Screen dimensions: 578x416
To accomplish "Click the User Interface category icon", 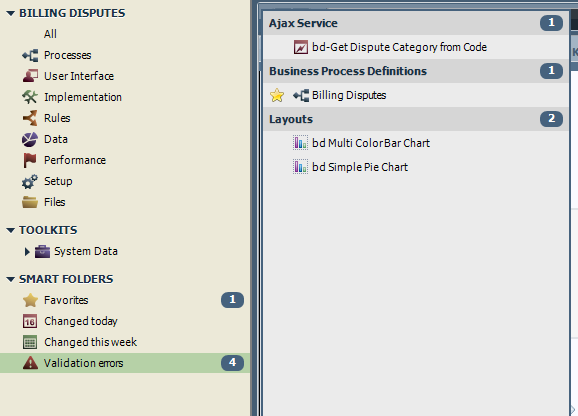I will pos(30,76).
